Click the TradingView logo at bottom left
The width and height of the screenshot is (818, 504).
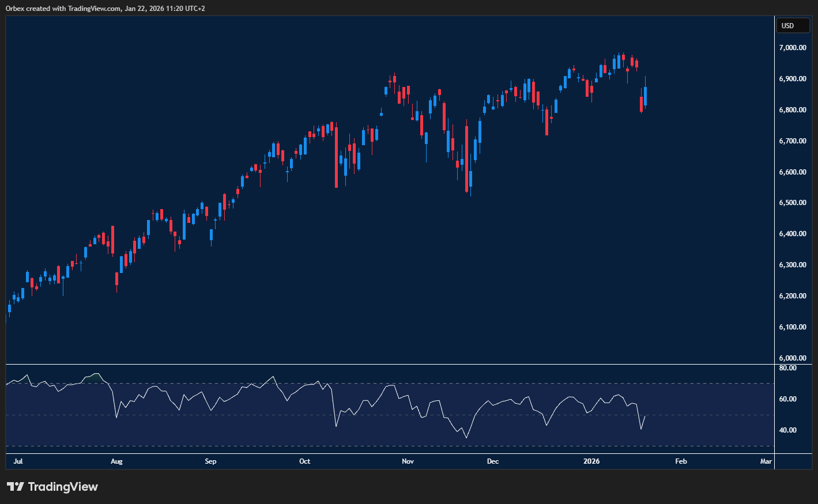(52, 487)
